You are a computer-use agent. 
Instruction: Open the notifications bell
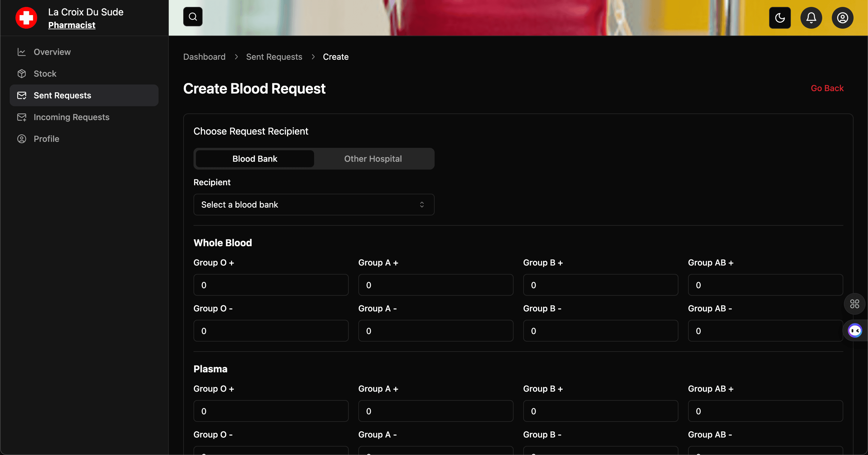(811, 17)
